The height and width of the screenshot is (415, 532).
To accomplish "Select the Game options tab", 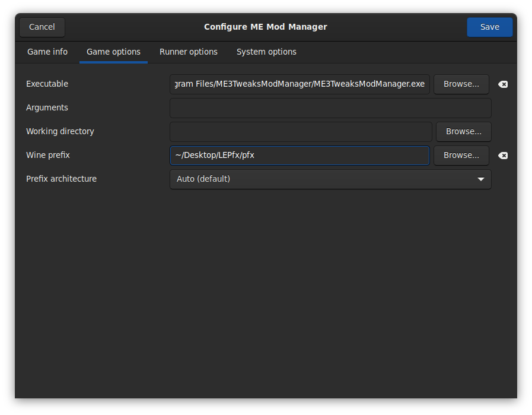I will pyautogui.click(x=113, y=52).
